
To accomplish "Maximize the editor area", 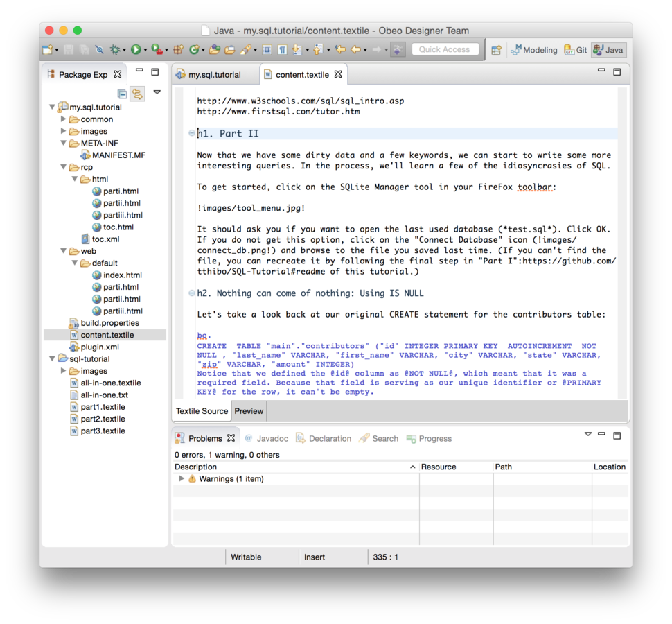I will tap(617, 72).
